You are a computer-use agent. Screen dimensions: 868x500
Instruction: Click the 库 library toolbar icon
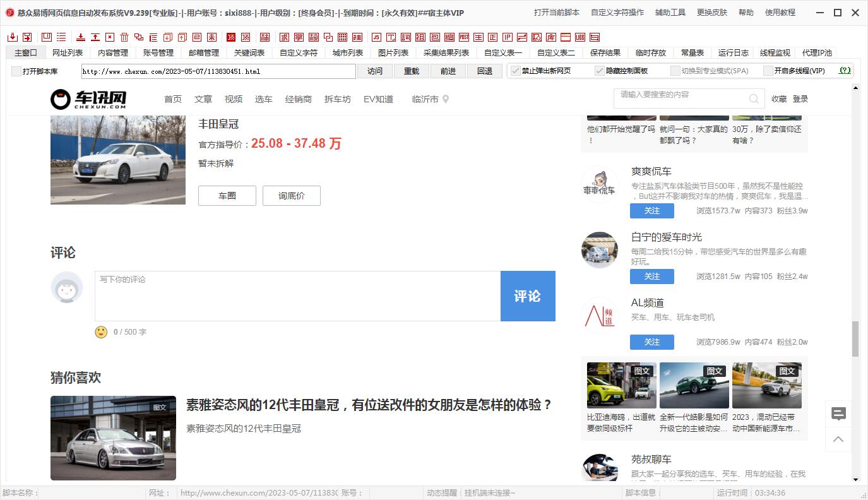click(551, 37)
